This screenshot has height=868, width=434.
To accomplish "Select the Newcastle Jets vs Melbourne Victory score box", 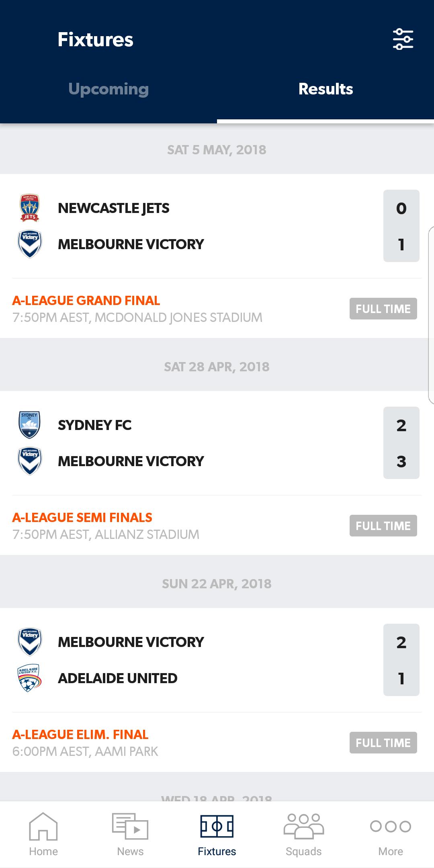I will [x=401, y=226].
